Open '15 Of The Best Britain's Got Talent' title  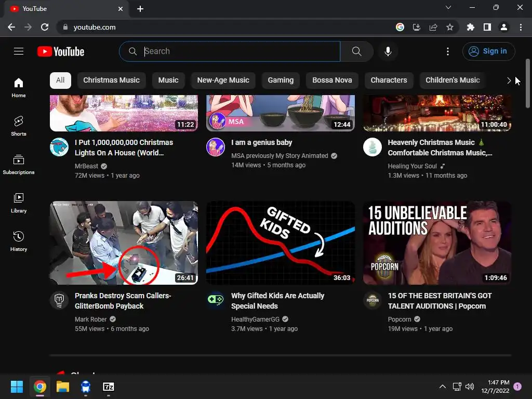[440, 301]
